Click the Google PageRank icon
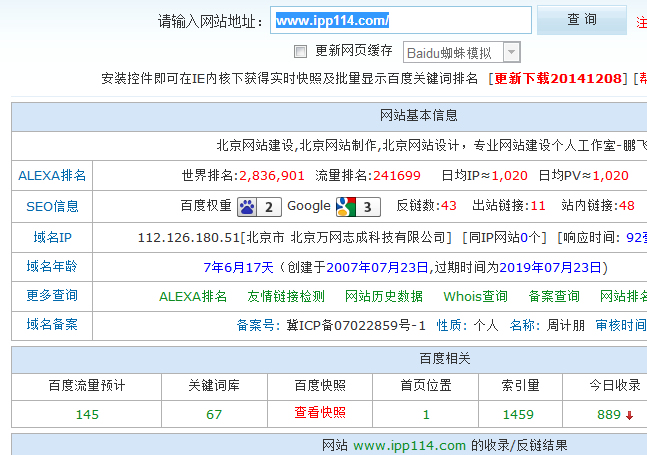 [346, 207]
